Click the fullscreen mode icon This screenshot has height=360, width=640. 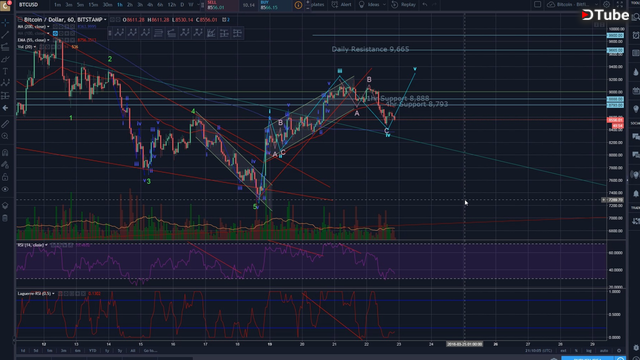(x=620, y=4)
